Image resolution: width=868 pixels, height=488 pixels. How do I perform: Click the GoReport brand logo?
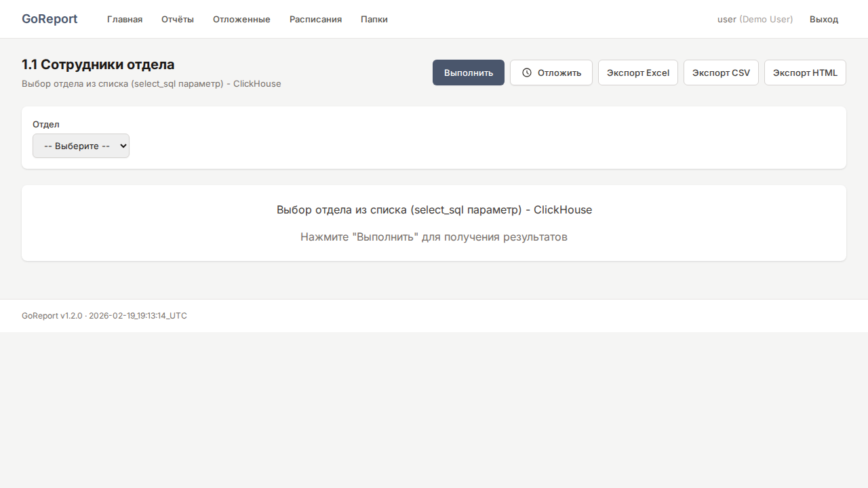(50, 19)
